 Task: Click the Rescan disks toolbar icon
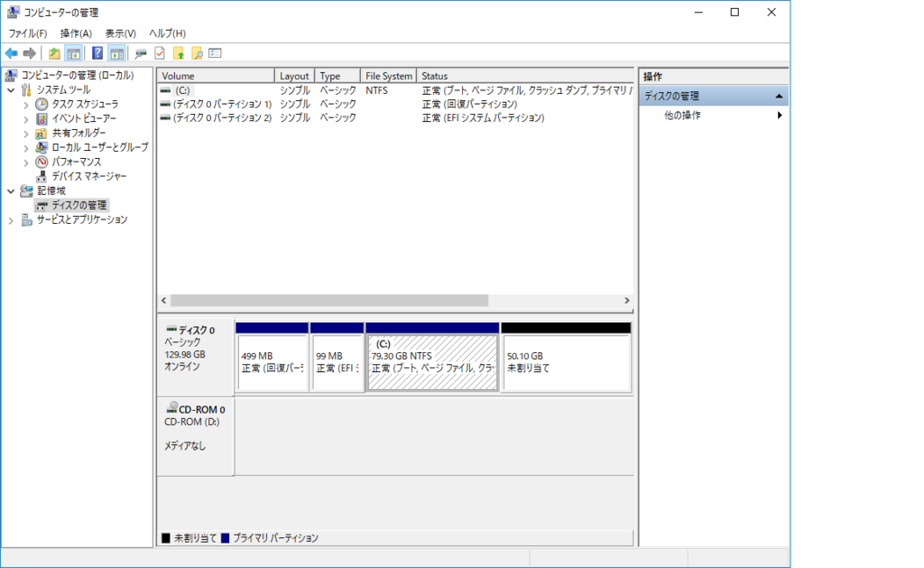tap(140, 53)
